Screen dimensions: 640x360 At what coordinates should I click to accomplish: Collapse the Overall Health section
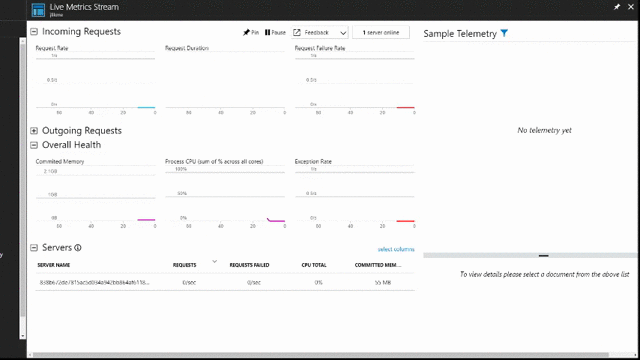(x=34, y=145)
